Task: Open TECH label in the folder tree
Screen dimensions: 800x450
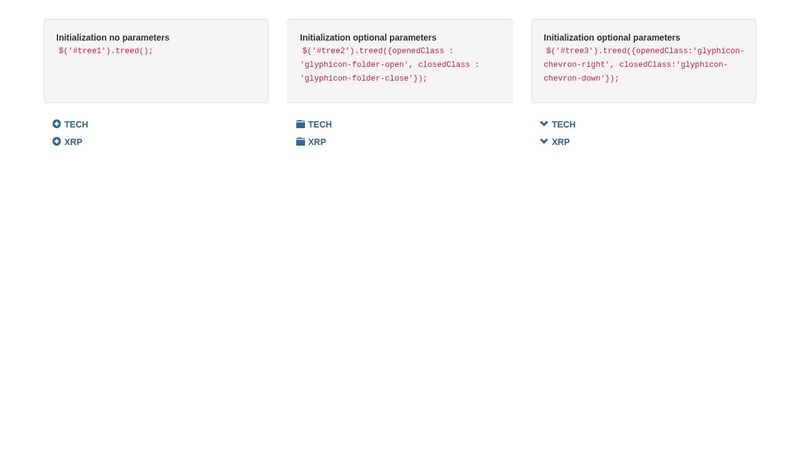Action: tap(320, 125)
